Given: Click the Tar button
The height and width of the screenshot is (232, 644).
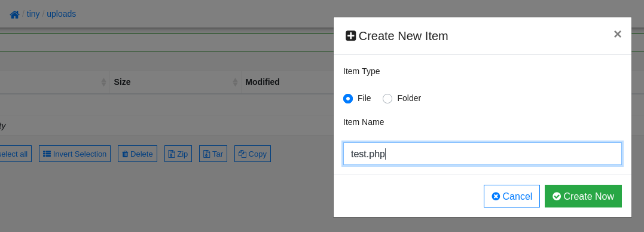Looking at the screenshot, I should (213, 154).
